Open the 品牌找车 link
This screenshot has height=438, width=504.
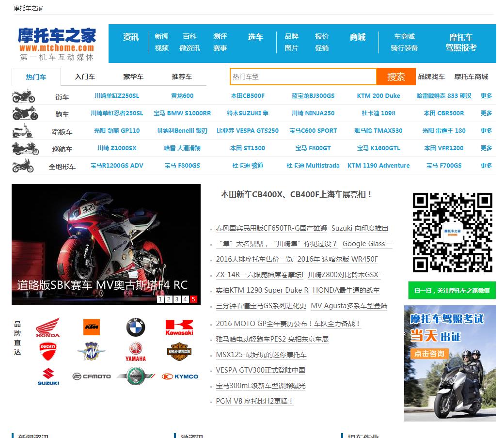pyautogui.click(x=431, y=77)
